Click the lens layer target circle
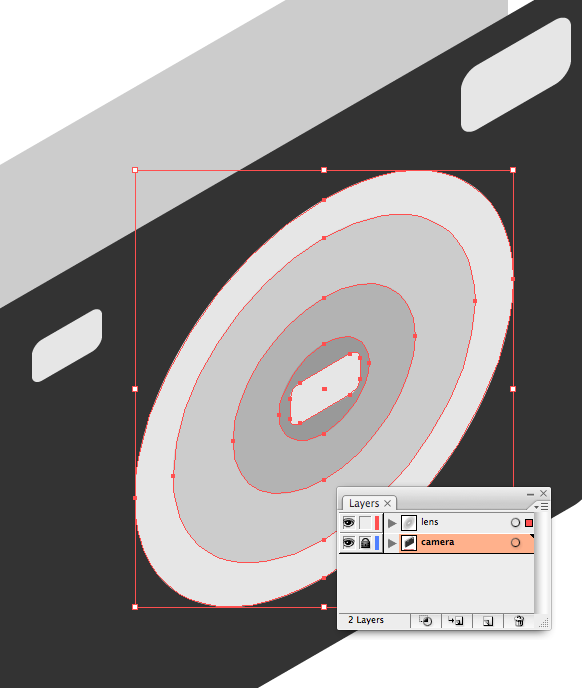Screen dimensions: 582x688 click(515, 522)
